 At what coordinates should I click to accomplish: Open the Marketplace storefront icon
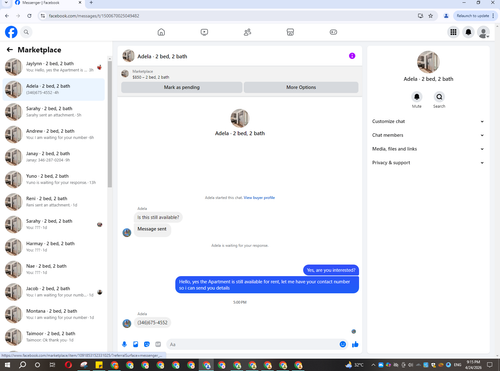[x=290, y=32]
